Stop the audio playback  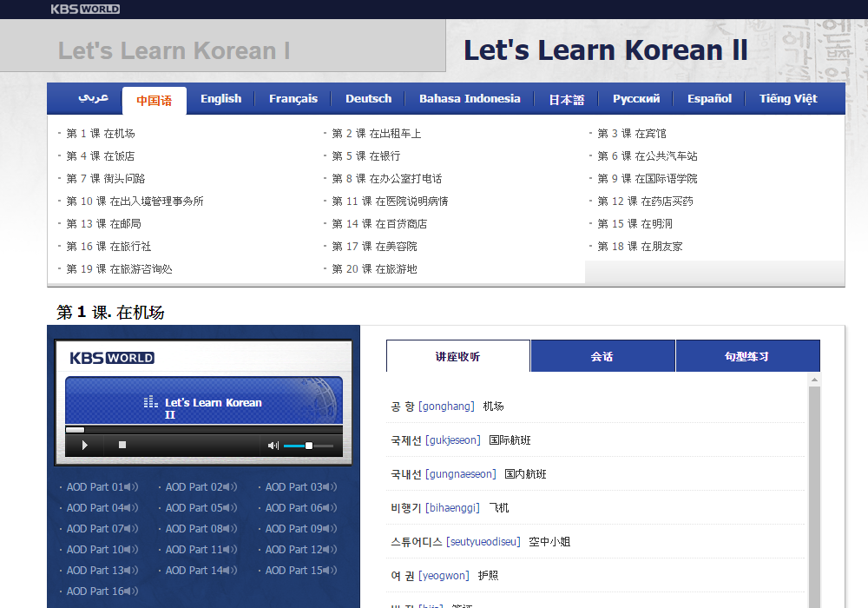click(122, 445)
